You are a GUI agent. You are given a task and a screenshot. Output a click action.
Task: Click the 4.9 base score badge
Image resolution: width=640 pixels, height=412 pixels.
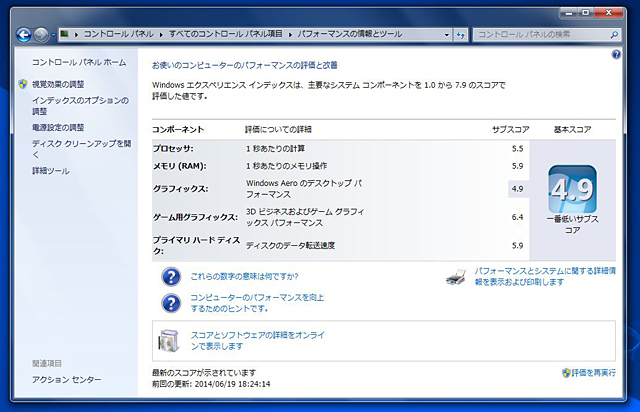coord(572,189)
